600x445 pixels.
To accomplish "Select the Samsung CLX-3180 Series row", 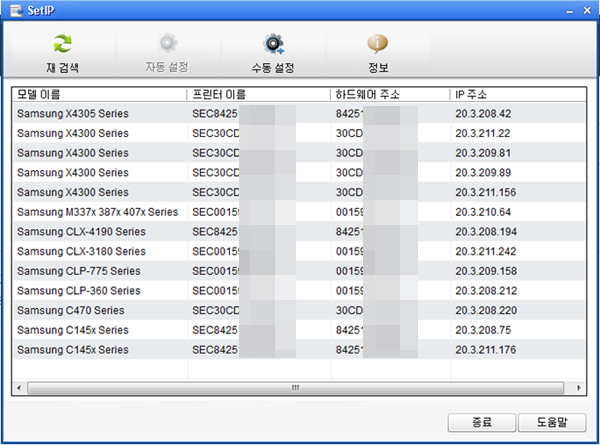I will pyautogui.click(x=299, y=251).
